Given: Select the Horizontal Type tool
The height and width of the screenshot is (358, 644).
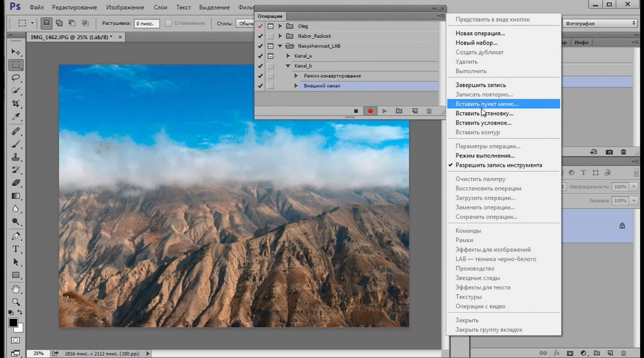Looking at the screenshot, I should click(16, 249).
